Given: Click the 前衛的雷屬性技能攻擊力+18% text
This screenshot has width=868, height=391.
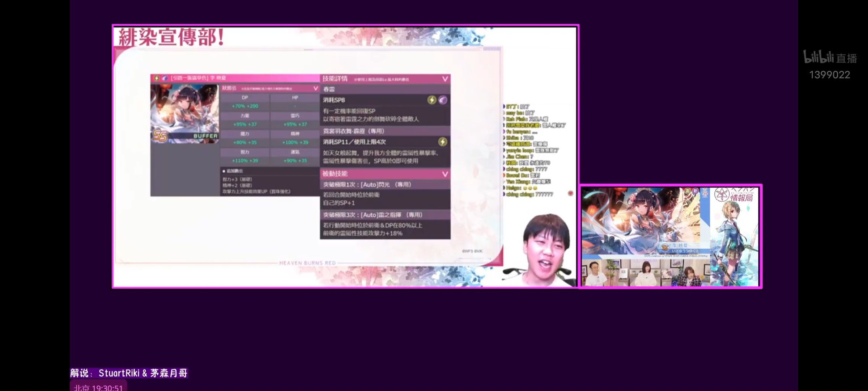Looking at the screenshot, I should (x=363, y=234).
